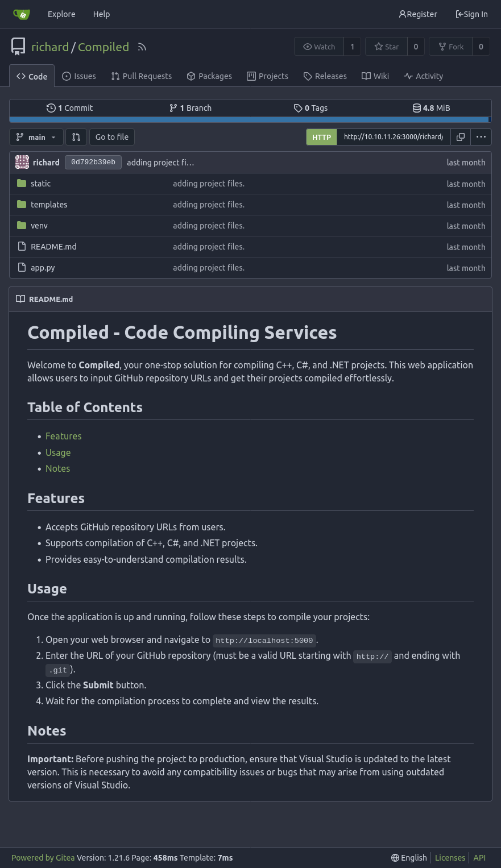Viewport: 501px width, 868px height.
Task: Open the Pull Requests tab
Action: pos(141,76)
